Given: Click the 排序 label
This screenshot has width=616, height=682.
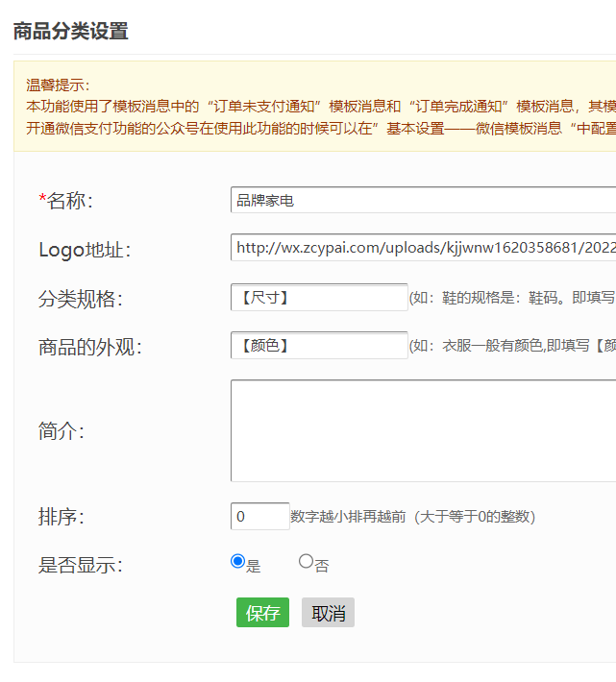Looking at the screenshot, I should point(62,517).
